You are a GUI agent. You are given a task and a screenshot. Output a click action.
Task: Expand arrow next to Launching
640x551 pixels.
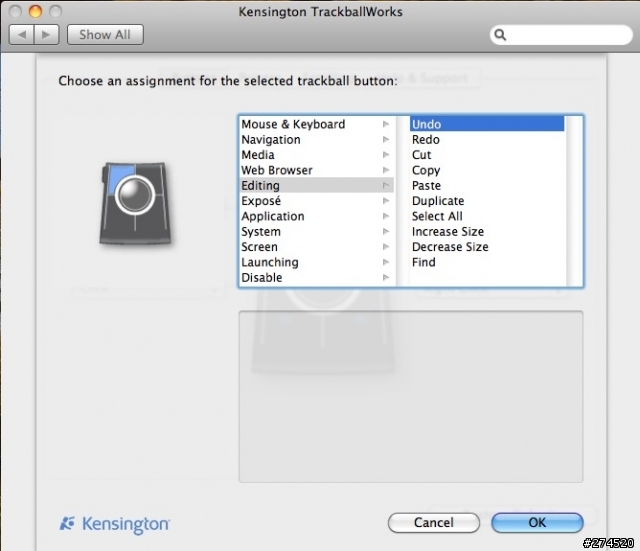coord(386,262)
